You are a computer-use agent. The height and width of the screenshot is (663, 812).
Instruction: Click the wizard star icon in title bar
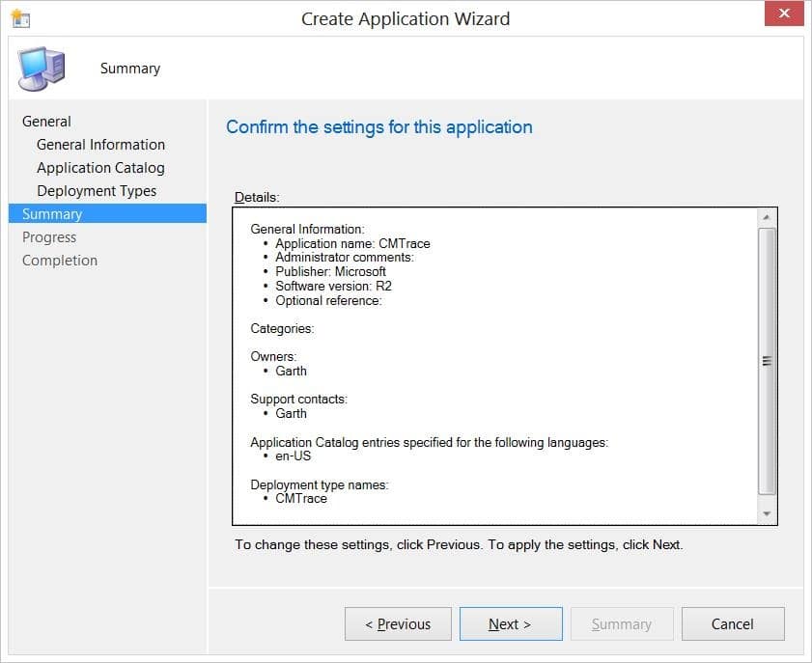[x=19, y=18]
